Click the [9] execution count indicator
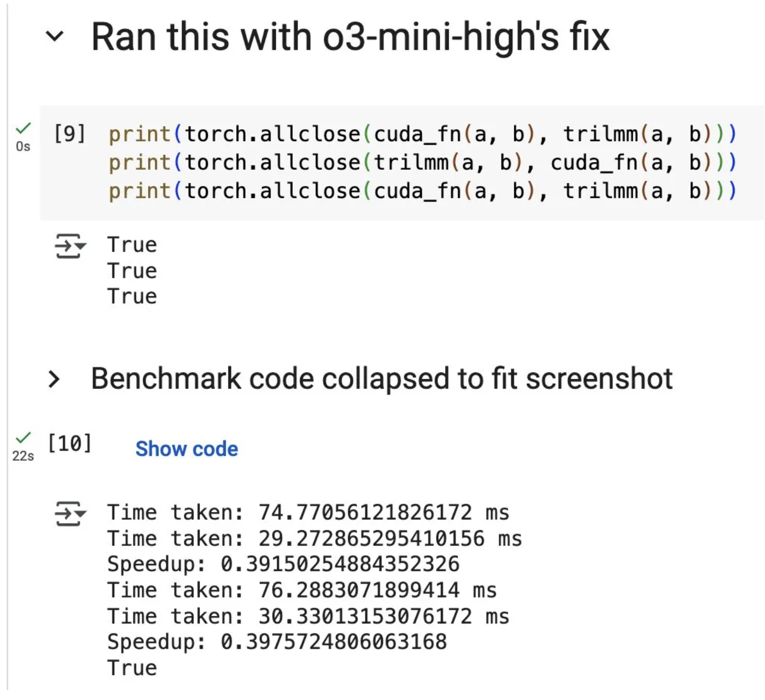Screen dimensions: 765x700 click(x=69, y=134)
